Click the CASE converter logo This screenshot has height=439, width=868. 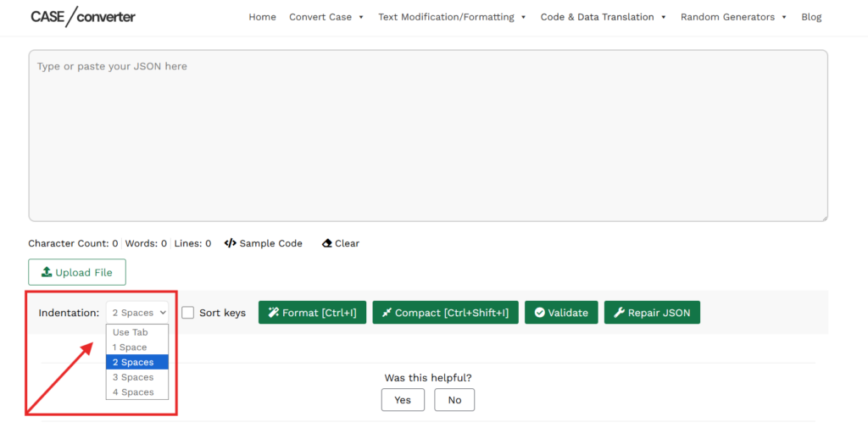pos(83,17)
